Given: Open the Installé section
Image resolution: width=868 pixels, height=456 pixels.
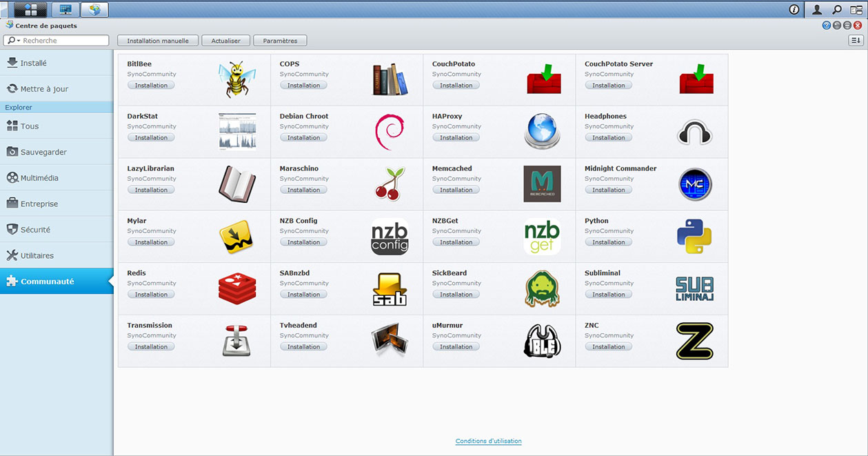Looking at the screenshot, I should tap(57, 63).
